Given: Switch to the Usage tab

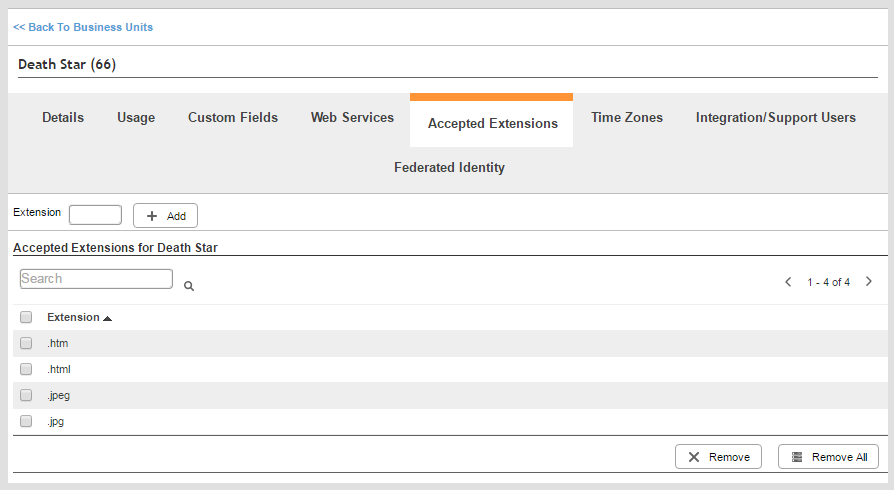Looking at the screenshot, I should click(x=136, y=117).
